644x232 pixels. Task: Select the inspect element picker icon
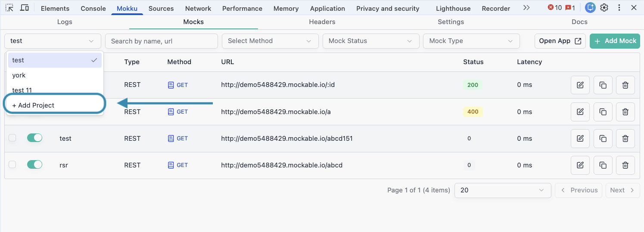pyautogui.click(x=9, y=8)
